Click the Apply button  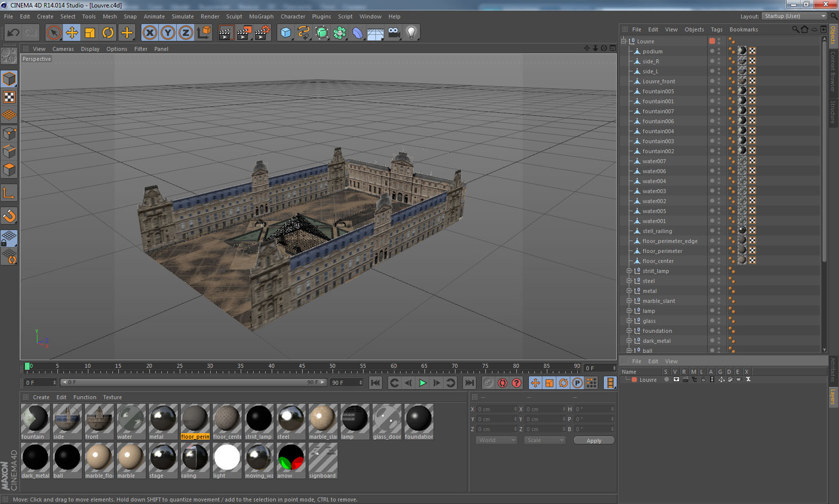tap(594, 441)
